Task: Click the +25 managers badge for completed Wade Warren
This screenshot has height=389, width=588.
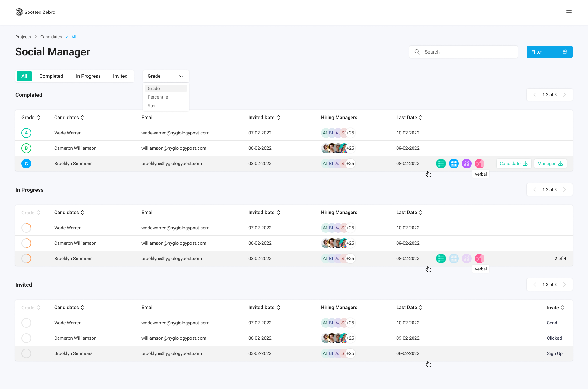Action: [x=350, y=133]
